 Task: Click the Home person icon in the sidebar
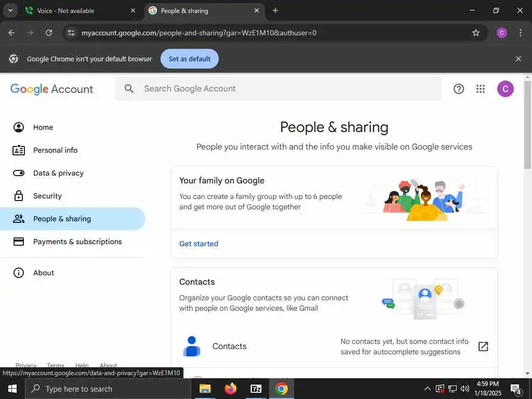(x=19, y=127)
